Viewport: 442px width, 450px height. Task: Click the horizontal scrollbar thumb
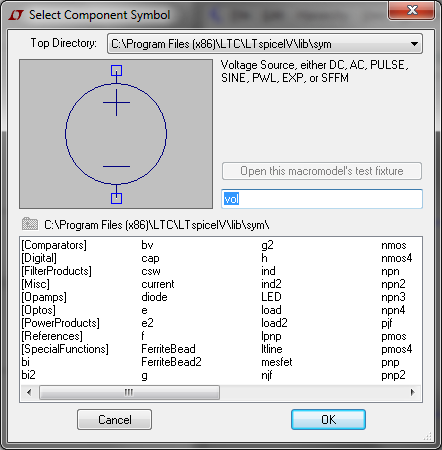(x=129, y=392)
